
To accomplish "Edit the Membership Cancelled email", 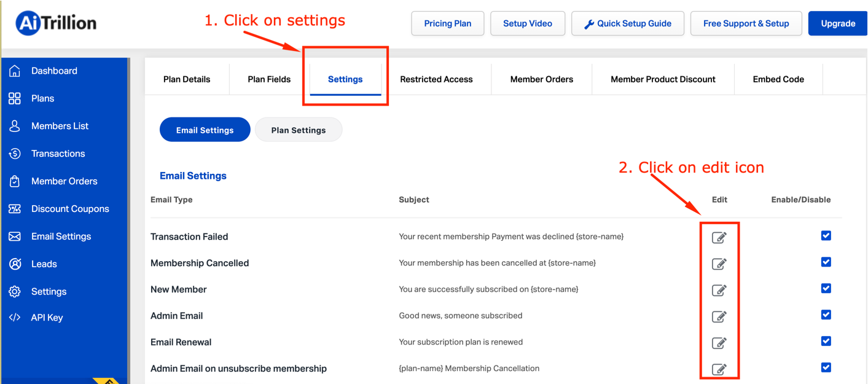I will click(719, 264).
